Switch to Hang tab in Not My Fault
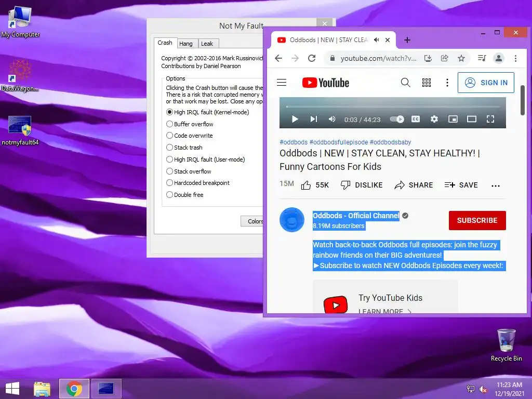 tap(186, 44)
